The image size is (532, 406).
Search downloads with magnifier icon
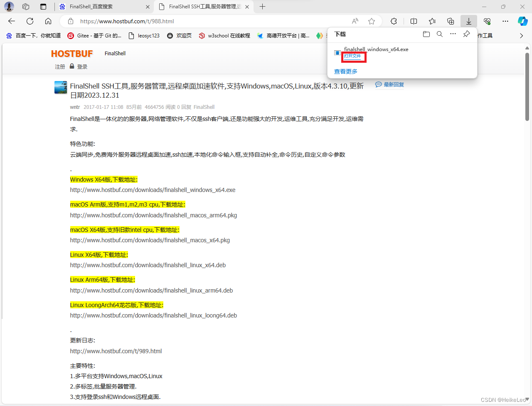[440, 34]
